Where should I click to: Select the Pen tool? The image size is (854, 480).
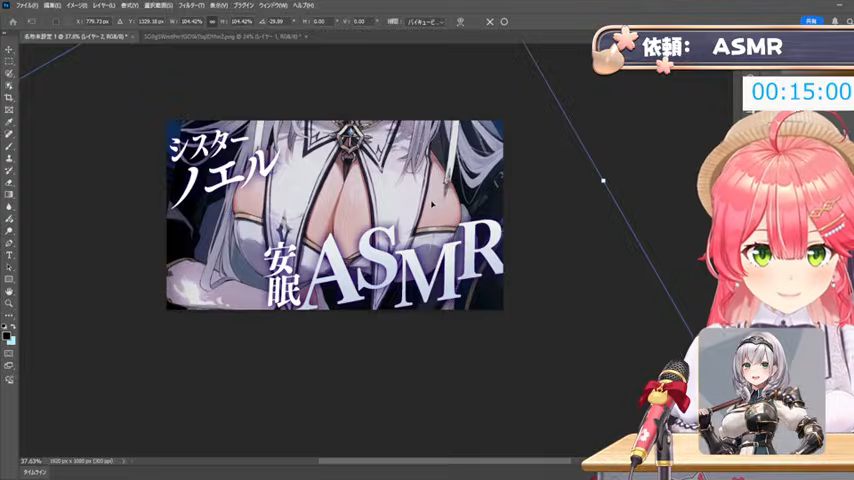pos(9,243)
